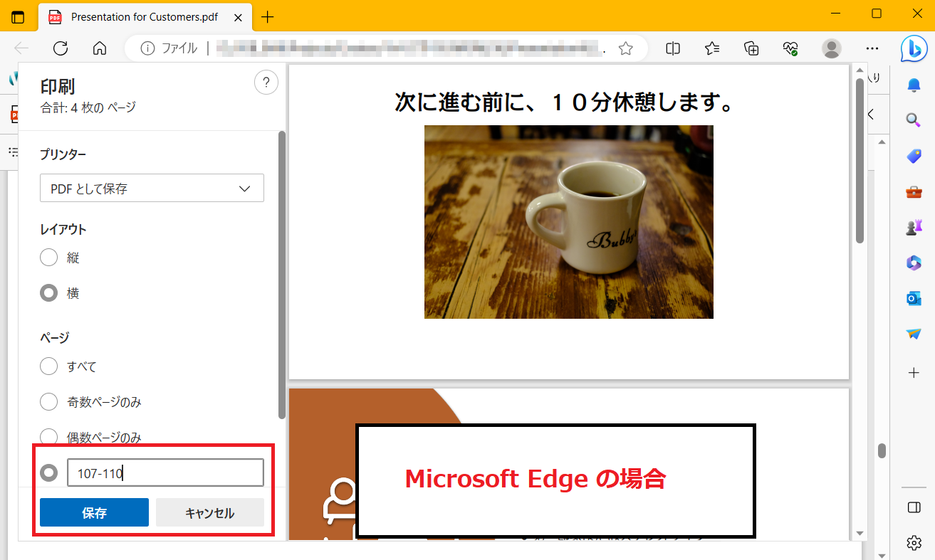Viewport: 935px width, 560px height.
Task: Select the 偶数ページのみ radio
Action: click(48, 437)
